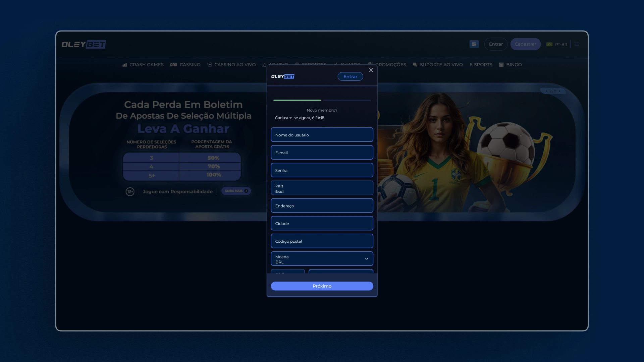Go to next banner slide arrow
The height and width of the screenshot is (362, 644).
[559, 91]
